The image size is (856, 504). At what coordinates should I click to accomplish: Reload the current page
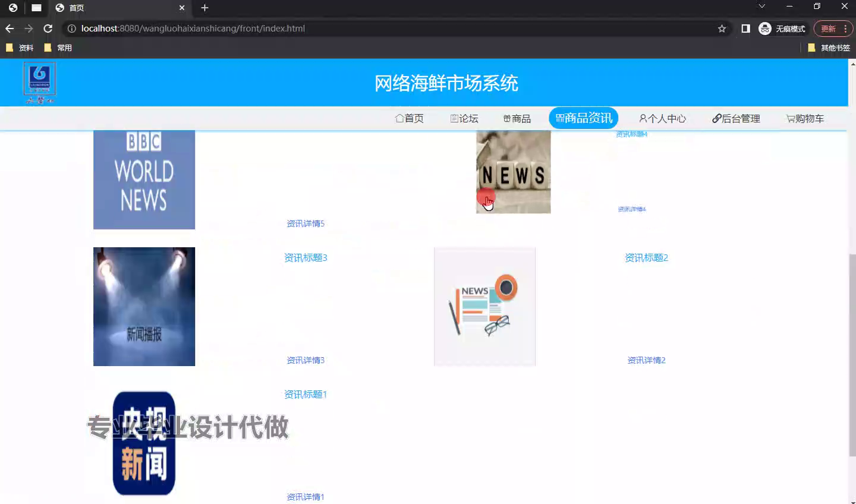[48, 29]
